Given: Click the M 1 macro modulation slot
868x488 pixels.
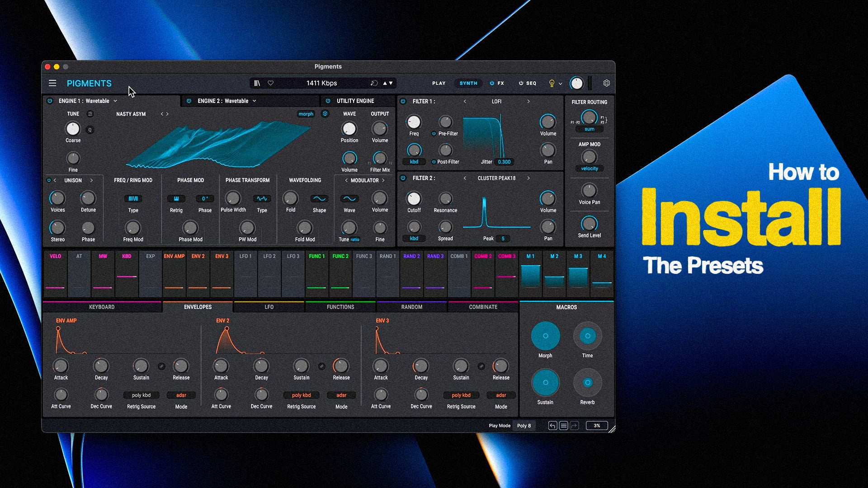Looking at the screenshot, I should pyautogui.click(x=531, y=274).
